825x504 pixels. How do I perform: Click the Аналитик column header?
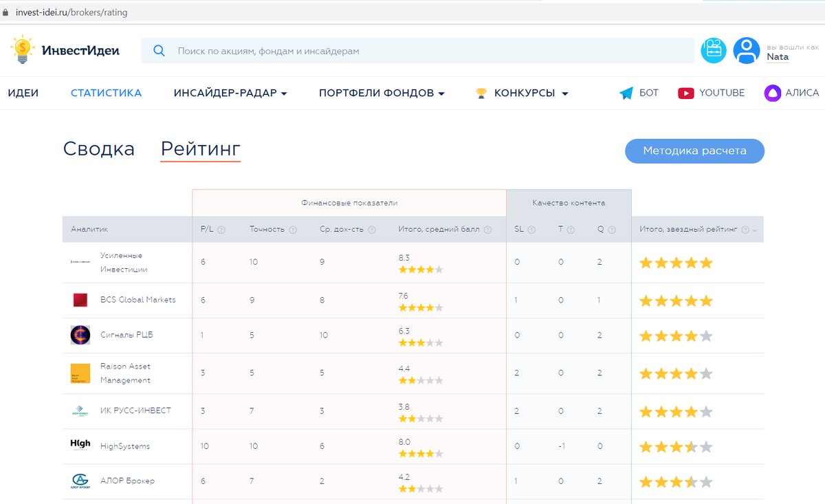(89, 230)
